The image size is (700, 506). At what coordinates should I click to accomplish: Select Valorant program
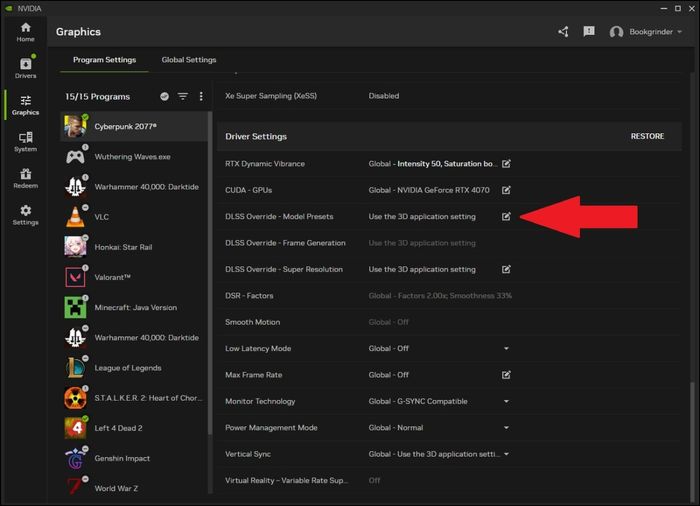[x=133, y=277]
